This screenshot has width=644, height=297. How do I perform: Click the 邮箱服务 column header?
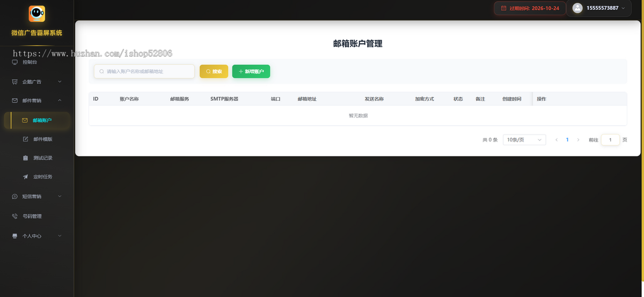179,99
